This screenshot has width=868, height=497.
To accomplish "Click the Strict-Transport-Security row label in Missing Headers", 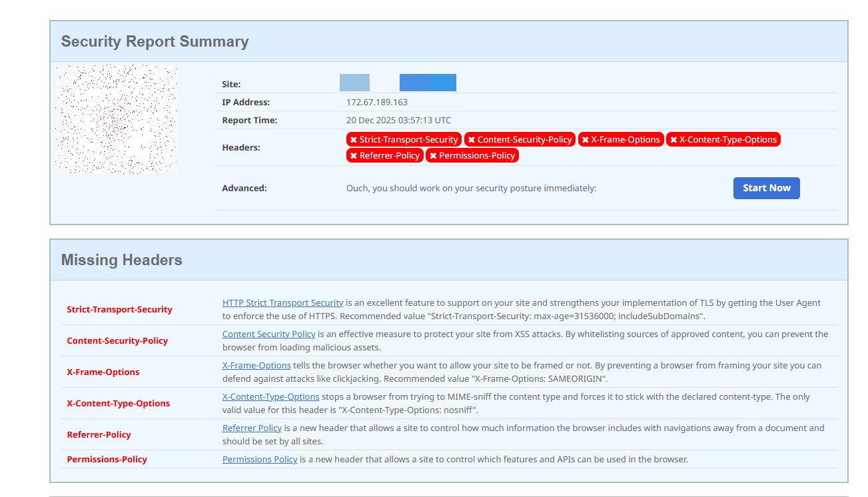I will click(x=119, y=309).
